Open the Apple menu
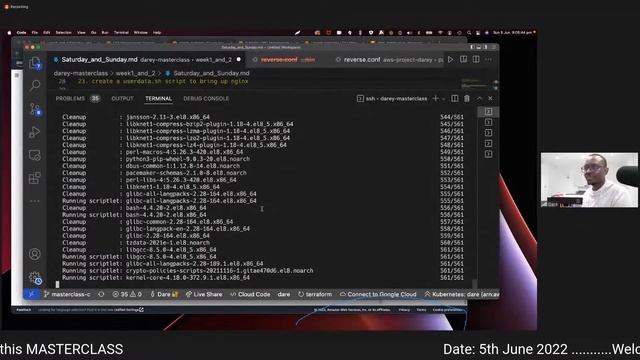The width and height of the screenshot is (640, 360). tap(9, 33)
